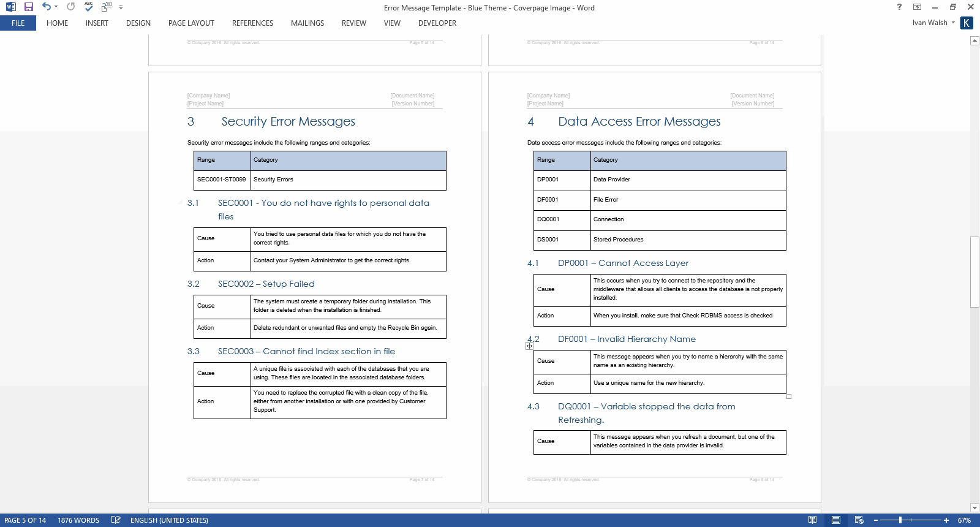This screenshot has height=527, width=980.
Task: Open Word Help question mark icon
Action: tap(899, 7)
